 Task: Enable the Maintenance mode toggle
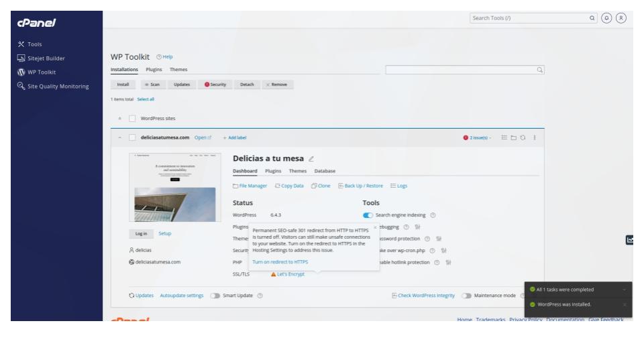pos(466,296)
